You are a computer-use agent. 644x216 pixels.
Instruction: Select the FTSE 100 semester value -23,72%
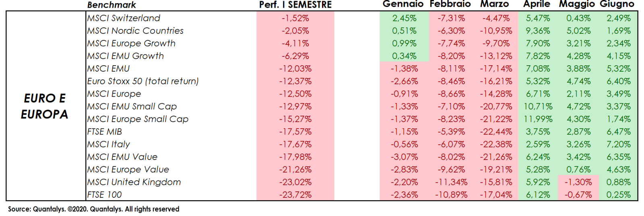point(295,195)
